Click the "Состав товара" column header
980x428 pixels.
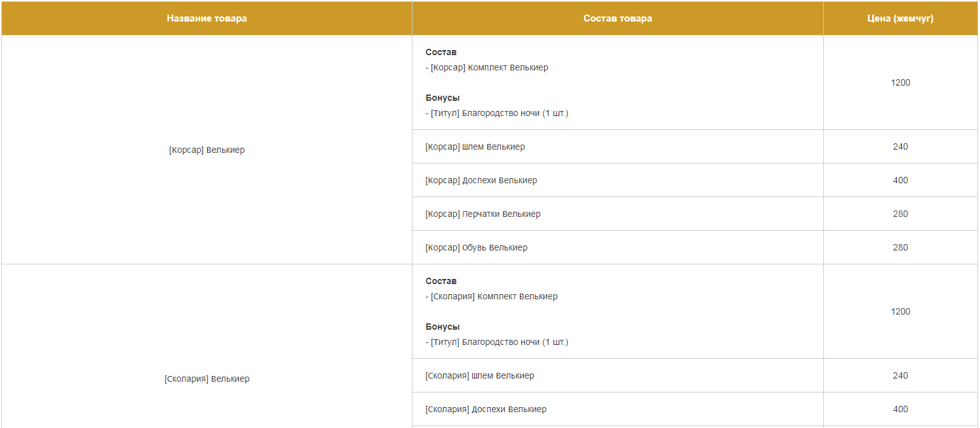pos(618,18)
